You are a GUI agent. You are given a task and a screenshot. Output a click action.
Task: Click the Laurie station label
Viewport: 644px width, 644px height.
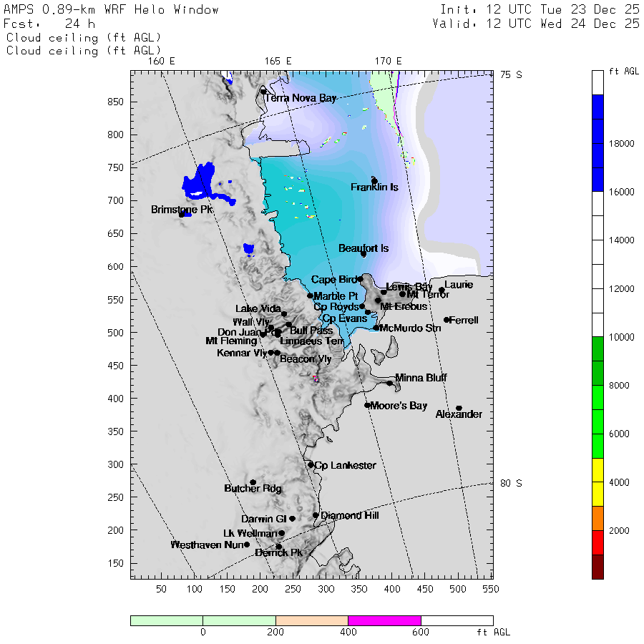coord(459,285)
